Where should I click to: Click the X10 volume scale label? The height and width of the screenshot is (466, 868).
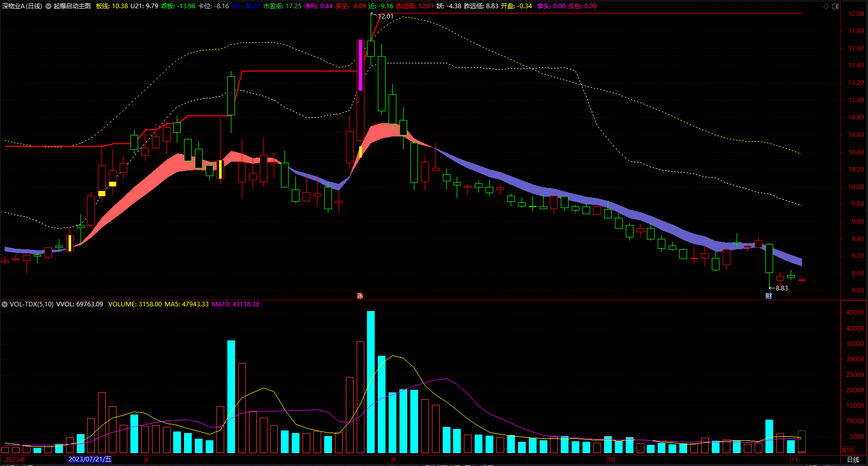point(848,450)
